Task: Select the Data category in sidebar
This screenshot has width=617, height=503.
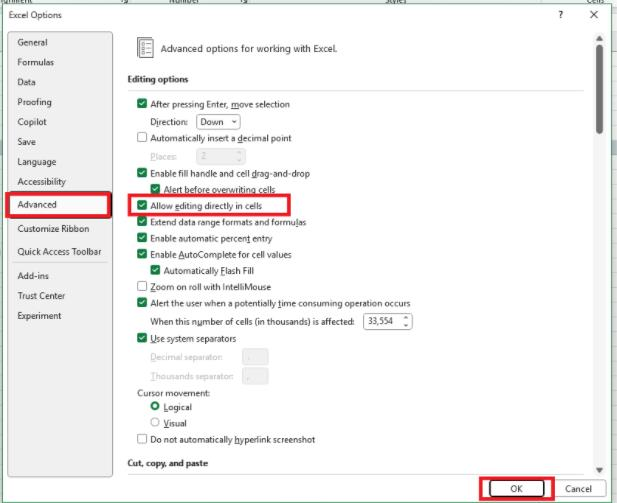Action: tap(26, 82)
